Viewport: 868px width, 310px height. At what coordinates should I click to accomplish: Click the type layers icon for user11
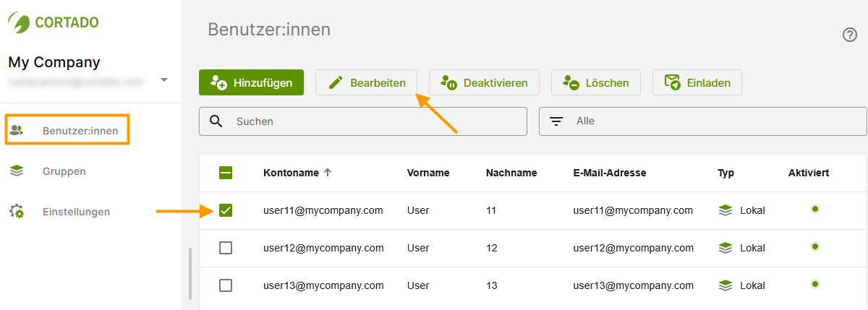(x=726, y=210)
